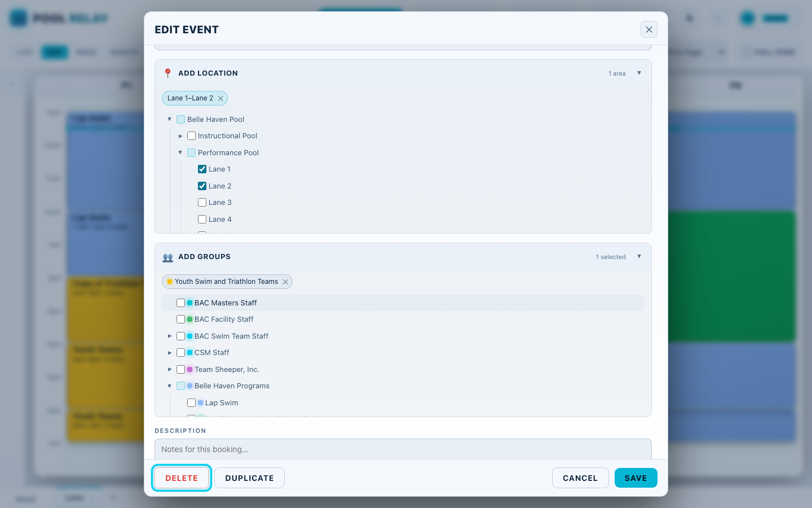Collapse the Performance Pool tree node
Image resolution: width=812 pixels, height=508 pixels.
(180, 152)
